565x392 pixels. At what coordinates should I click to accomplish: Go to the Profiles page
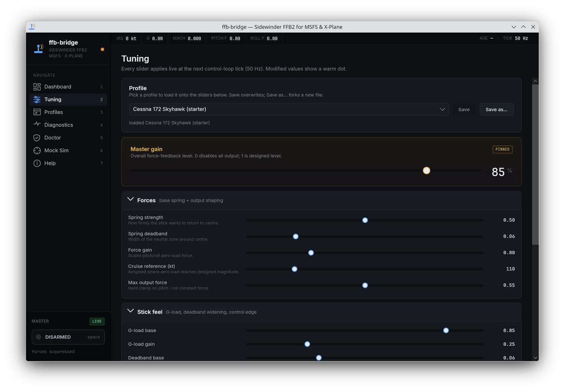click(68, 113)
